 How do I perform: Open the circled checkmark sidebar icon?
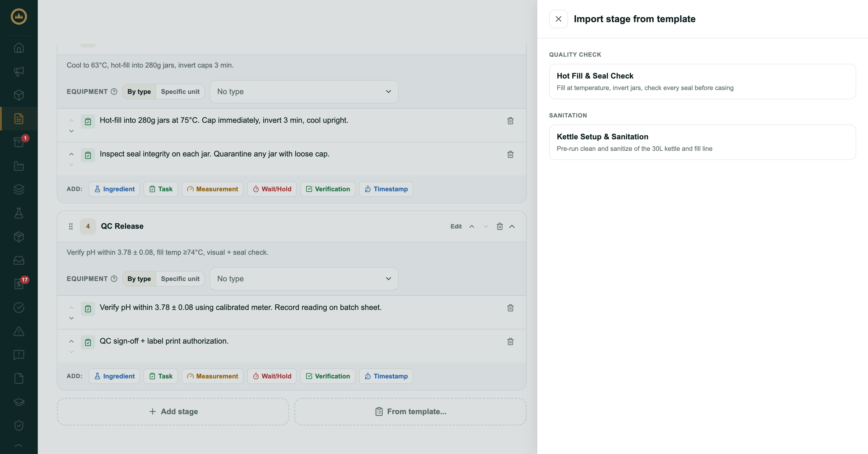19,307
